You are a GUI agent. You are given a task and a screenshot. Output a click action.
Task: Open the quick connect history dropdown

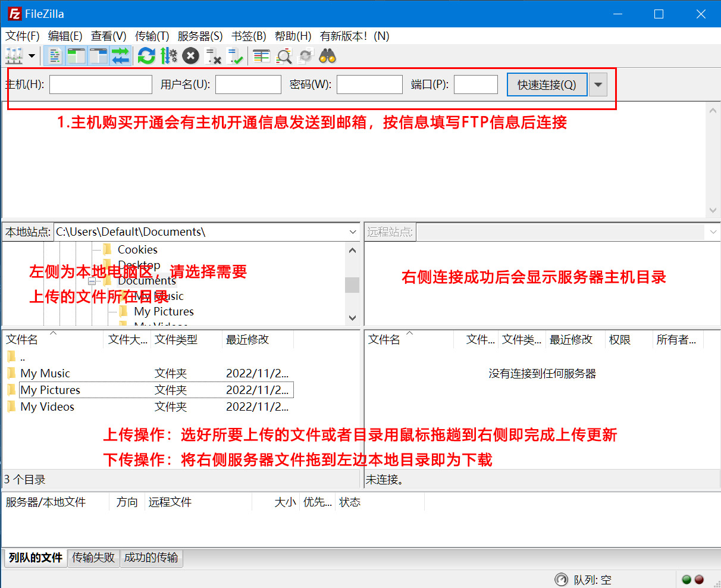coord(598,85)
